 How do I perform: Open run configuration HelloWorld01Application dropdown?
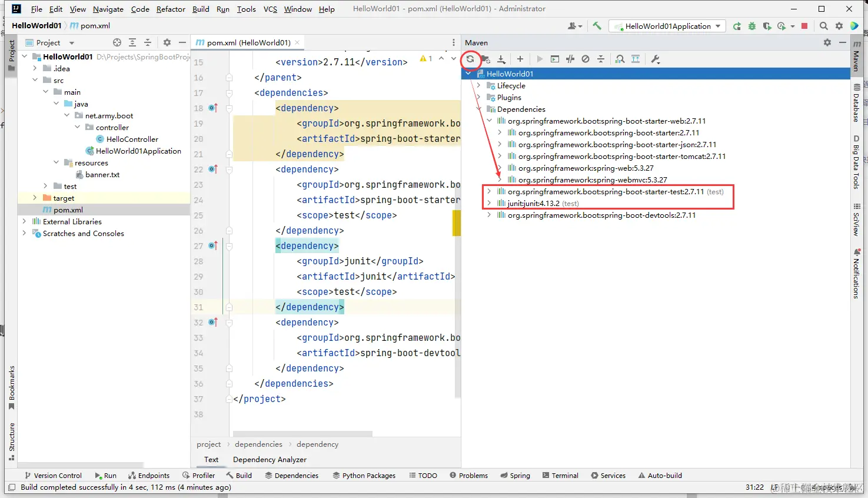click(667, 26)
